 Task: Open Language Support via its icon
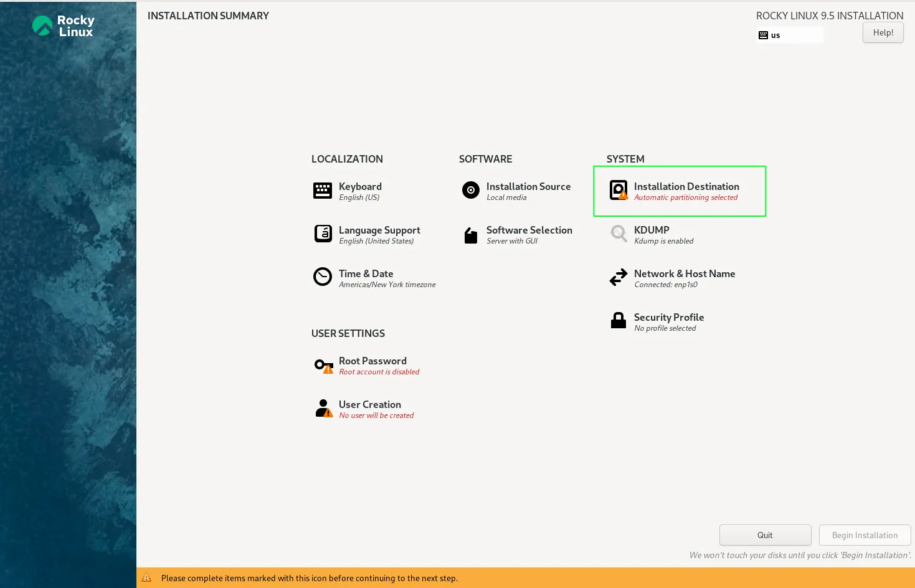[323, 234]
